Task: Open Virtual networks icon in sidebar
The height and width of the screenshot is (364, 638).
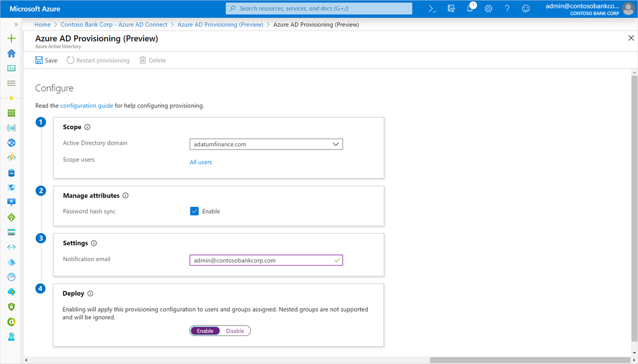Action: pyautogui.click(x=11, y=247)
